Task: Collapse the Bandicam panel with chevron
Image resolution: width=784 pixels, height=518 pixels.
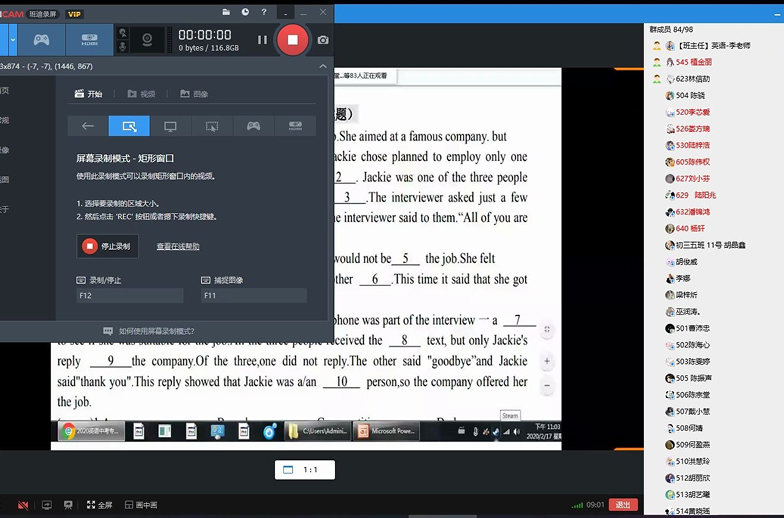Action: (323, 66)
